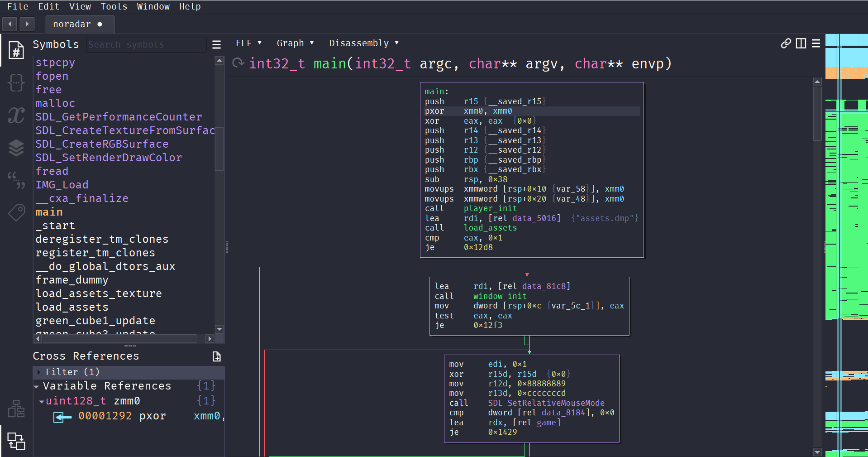
Task: Open the view options hamburger menu
Action: click(x=816, y=43)
